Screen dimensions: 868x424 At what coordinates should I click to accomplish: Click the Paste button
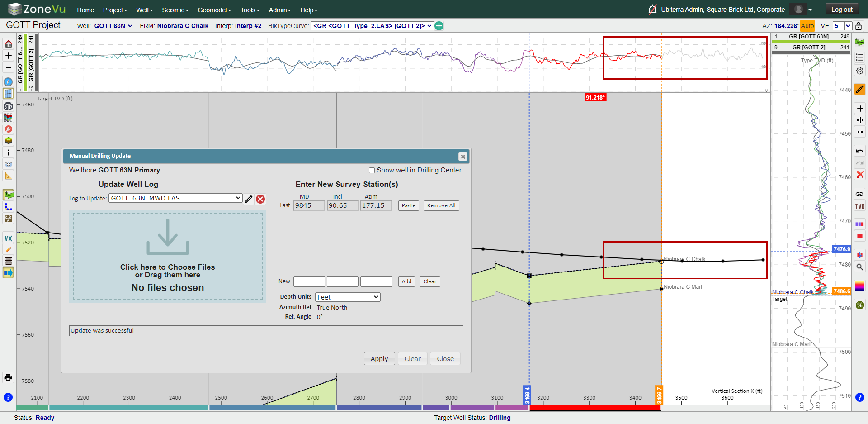pyautogui.click(x=409, y=205)
